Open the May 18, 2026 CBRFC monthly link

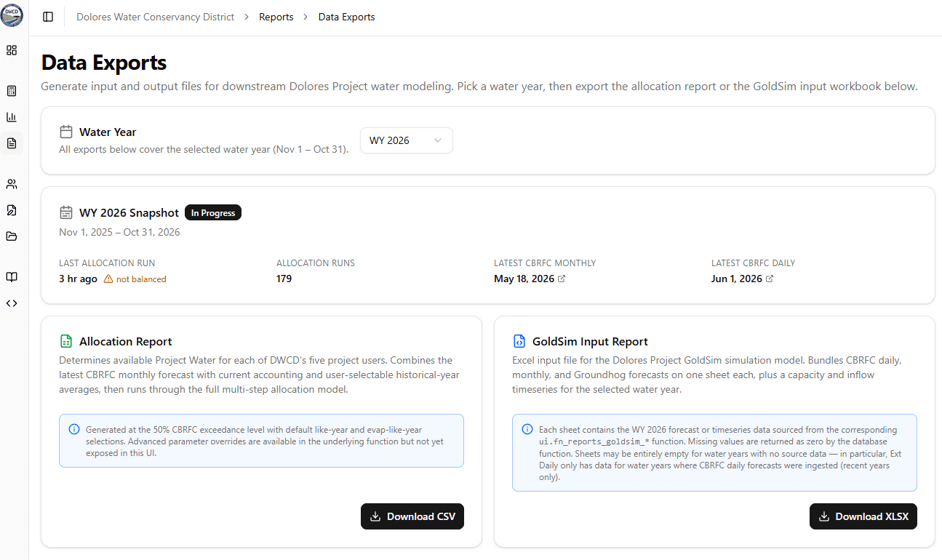coord(529,279)
